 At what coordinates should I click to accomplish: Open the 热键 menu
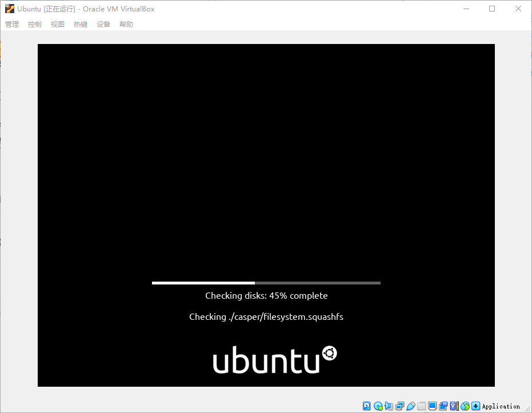click(81, 25)
